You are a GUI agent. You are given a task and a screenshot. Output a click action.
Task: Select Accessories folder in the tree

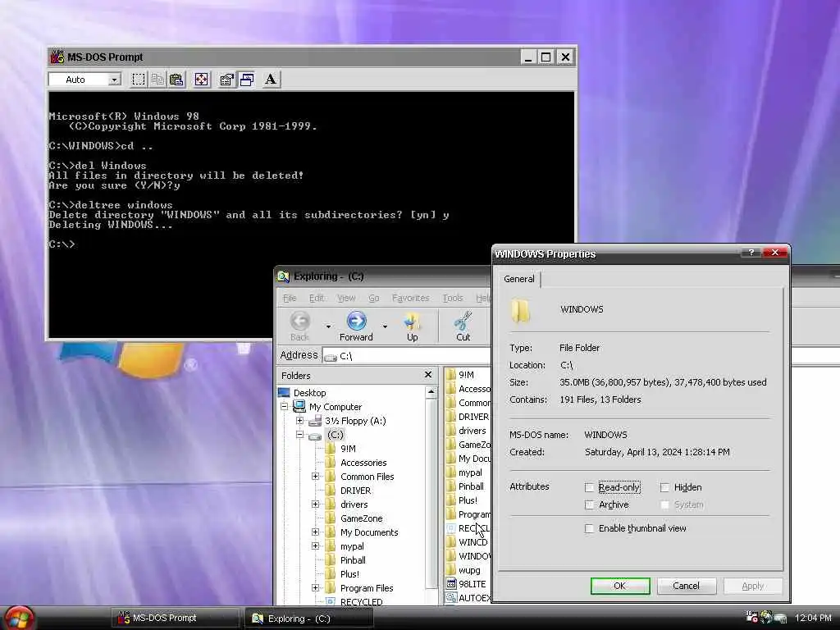coord(363,463)
